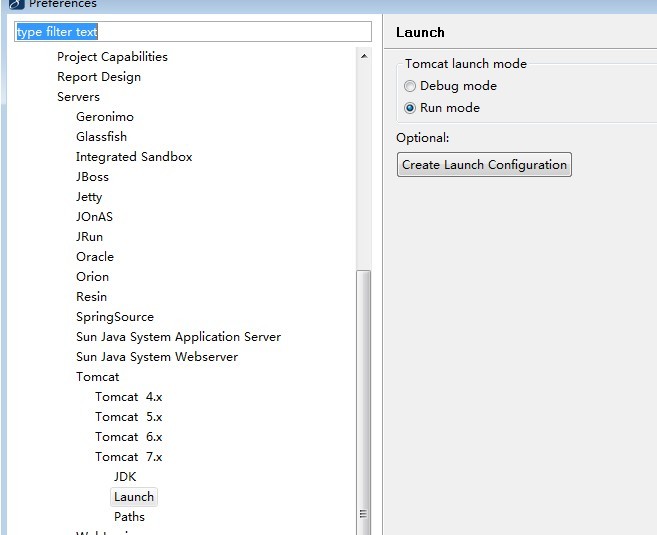Open Project Capabilities preferences
This screenshot has height=535, width=657.
[x=112, y=57]
